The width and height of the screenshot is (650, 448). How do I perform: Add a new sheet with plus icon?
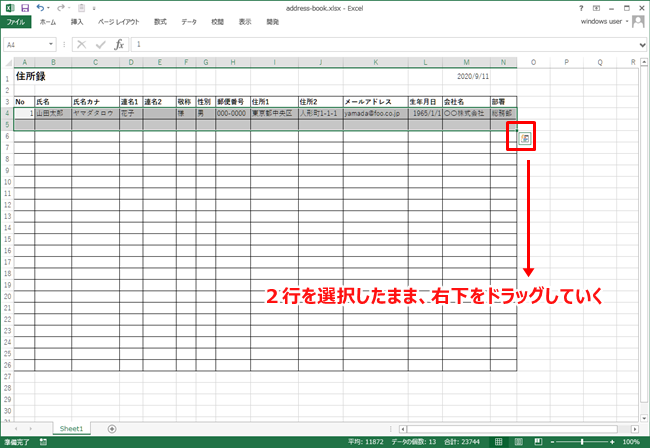[112, 429]
